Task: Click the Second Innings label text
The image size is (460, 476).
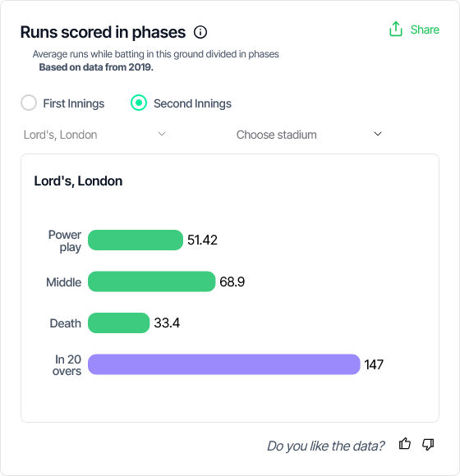Action: point(192,103)
